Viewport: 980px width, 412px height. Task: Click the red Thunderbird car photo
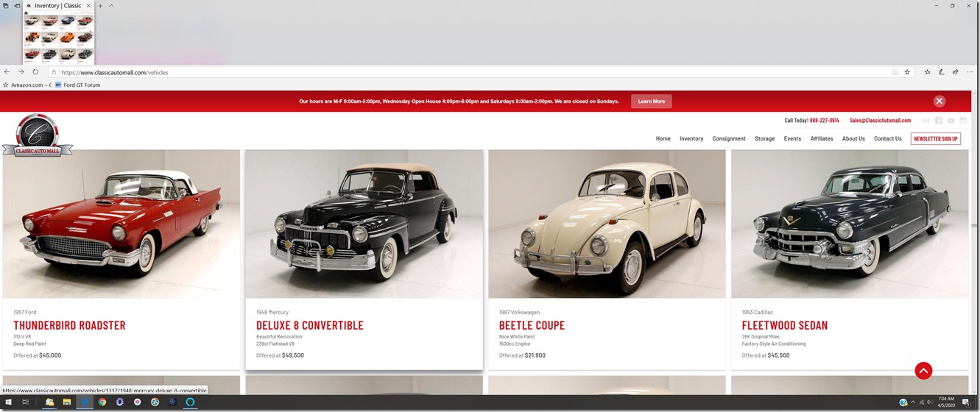tap(121, 224)
